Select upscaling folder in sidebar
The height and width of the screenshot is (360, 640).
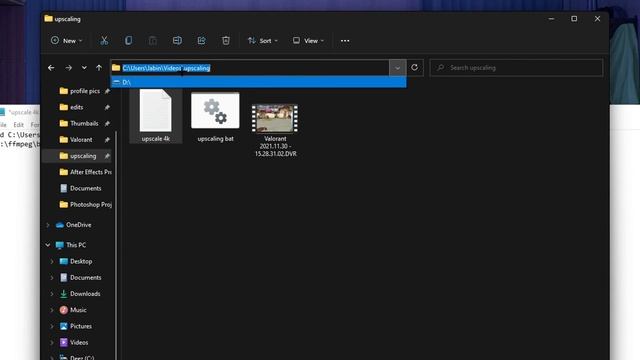tap(77, 156)
